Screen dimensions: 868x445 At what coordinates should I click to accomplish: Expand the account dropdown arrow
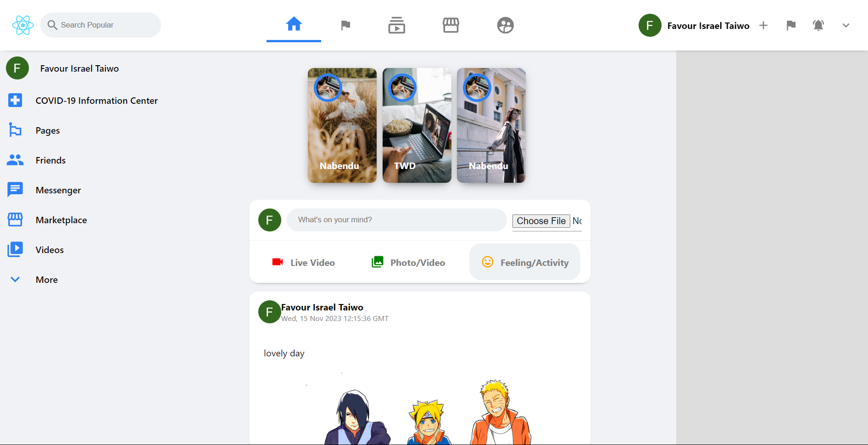point(846,26)
